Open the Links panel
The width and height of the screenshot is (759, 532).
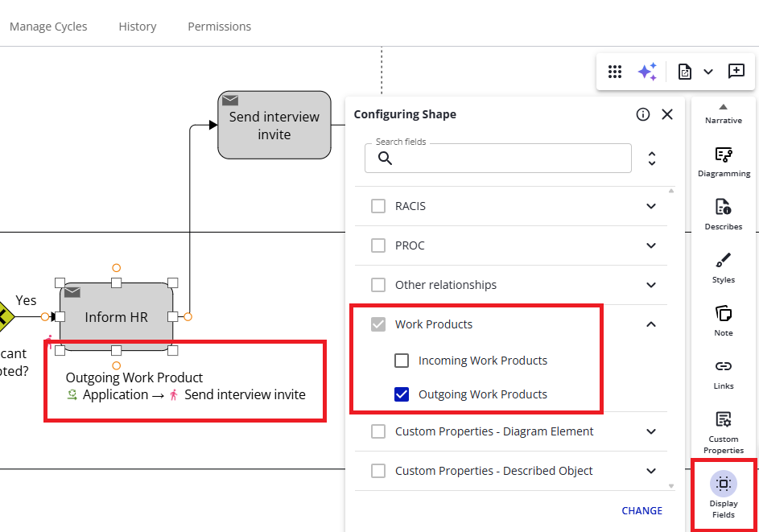click(723, 373)
